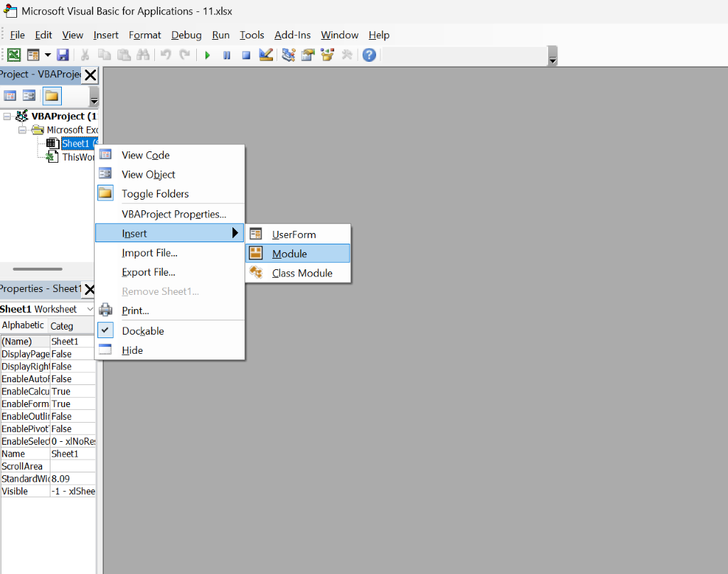Choose Toggle Folders in context menu
The width and height of the screenshot is (728, 574).
coord(169,193)
